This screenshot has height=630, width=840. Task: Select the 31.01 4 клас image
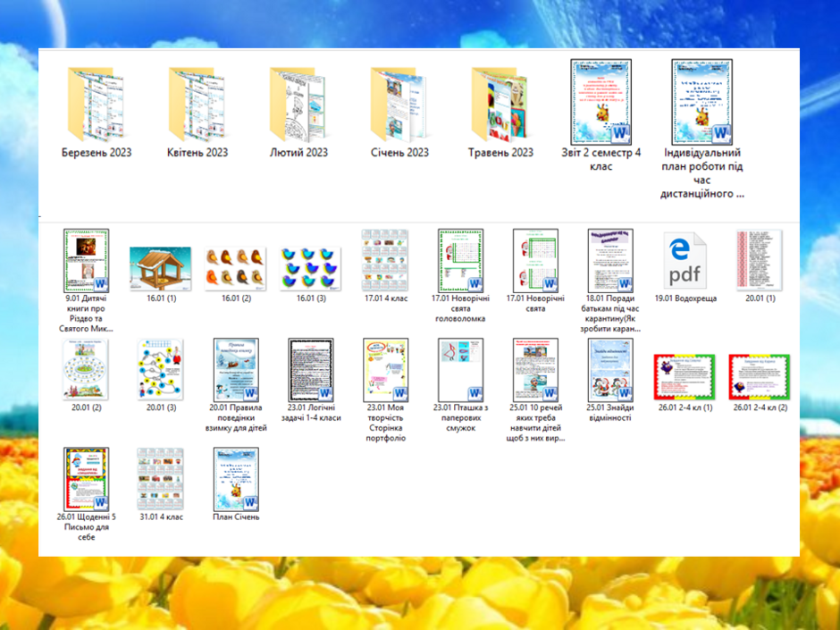[x=161, y=479]
